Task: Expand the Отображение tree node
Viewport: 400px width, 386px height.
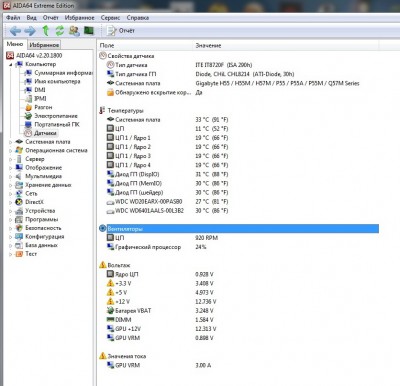Action: [x=10, y=168]
